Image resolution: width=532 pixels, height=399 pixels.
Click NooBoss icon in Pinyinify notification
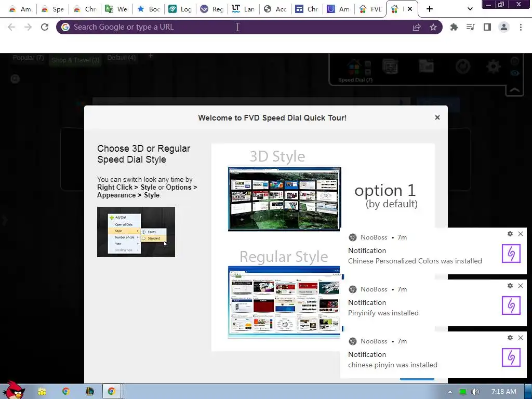(x=511, y=305)
